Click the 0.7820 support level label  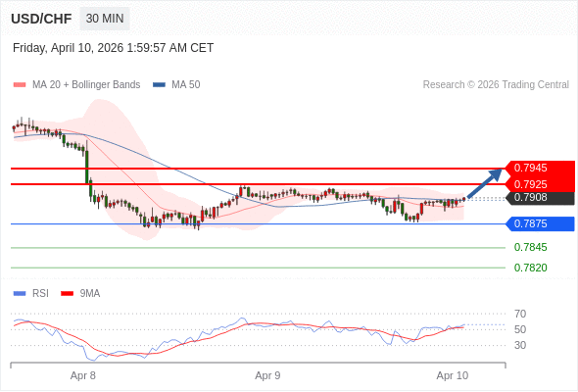pyautogui.click(x=530, y=268)
